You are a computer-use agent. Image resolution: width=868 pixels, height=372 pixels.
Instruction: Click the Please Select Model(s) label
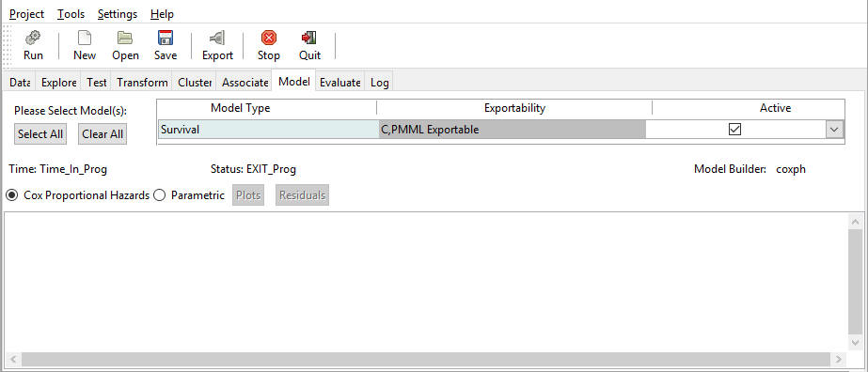(x=71, y=111)
